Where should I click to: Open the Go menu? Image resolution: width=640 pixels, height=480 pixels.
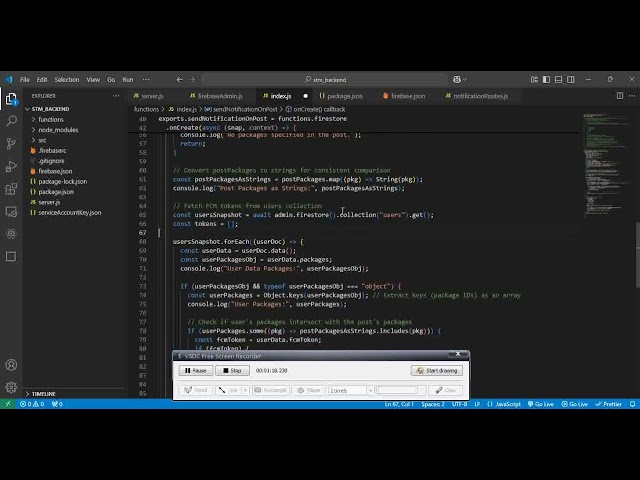pyautogui.click(x=111, y=80)
